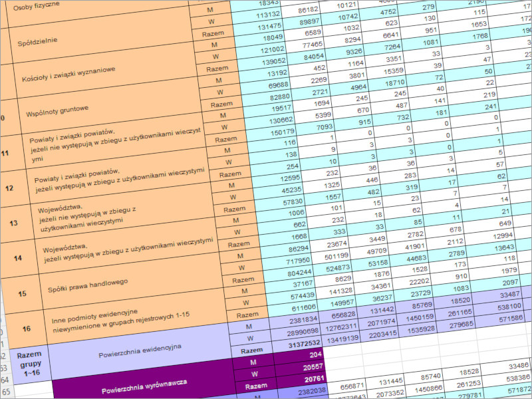This screenshot has width=532, height=399.
Task: Click group number 11 cell
Action: coord(5,154)
